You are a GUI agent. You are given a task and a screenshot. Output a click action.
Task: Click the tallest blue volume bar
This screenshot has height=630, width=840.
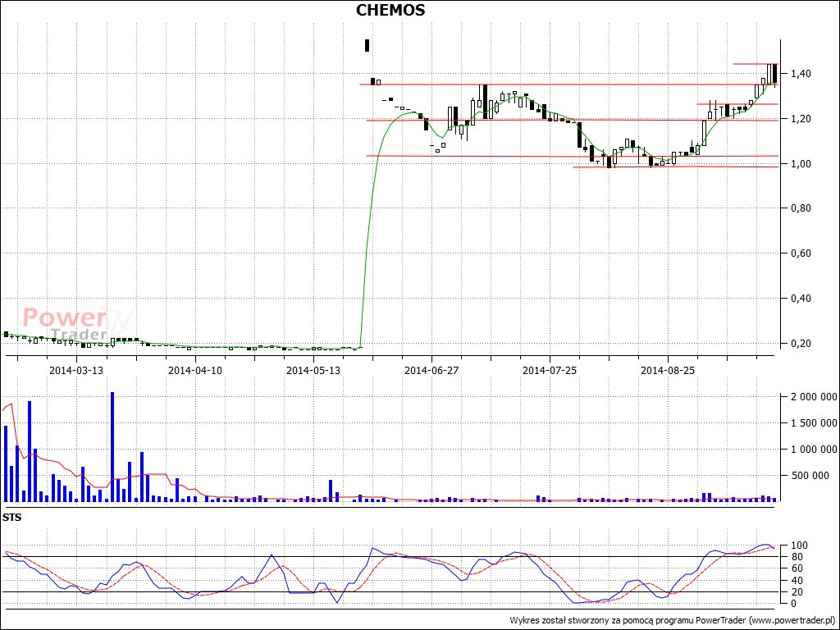112,447
